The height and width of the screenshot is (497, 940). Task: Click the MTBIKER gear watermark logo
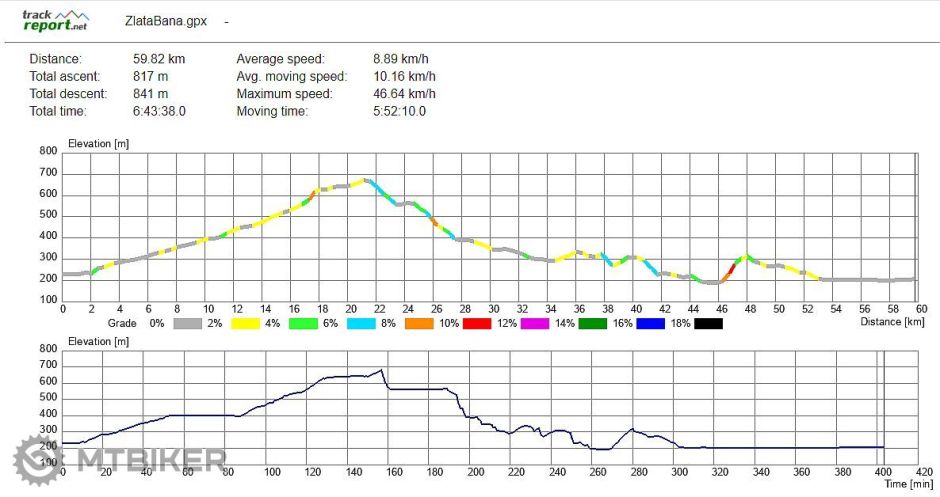pyautogui.click(x=38, y=460)
